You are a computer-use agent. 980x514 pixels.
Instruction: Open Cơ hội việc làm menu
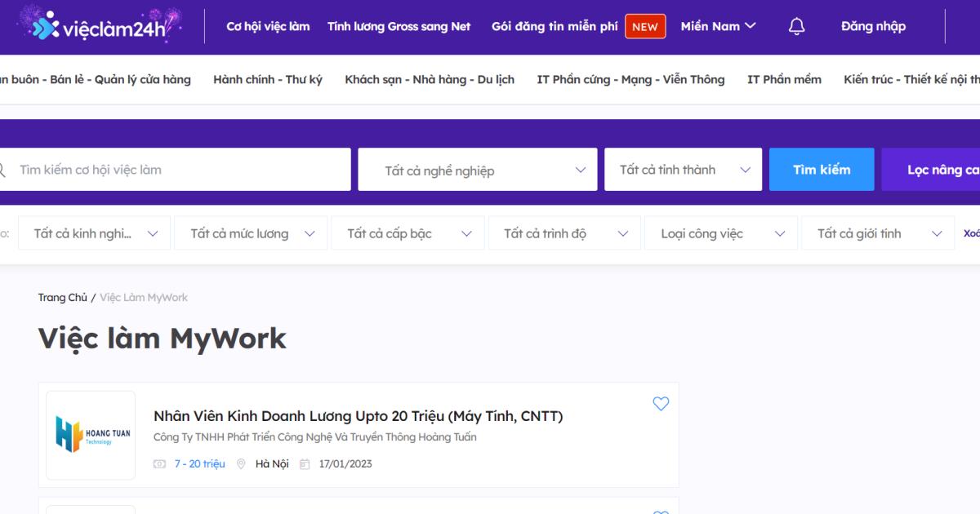coord(268,26)
